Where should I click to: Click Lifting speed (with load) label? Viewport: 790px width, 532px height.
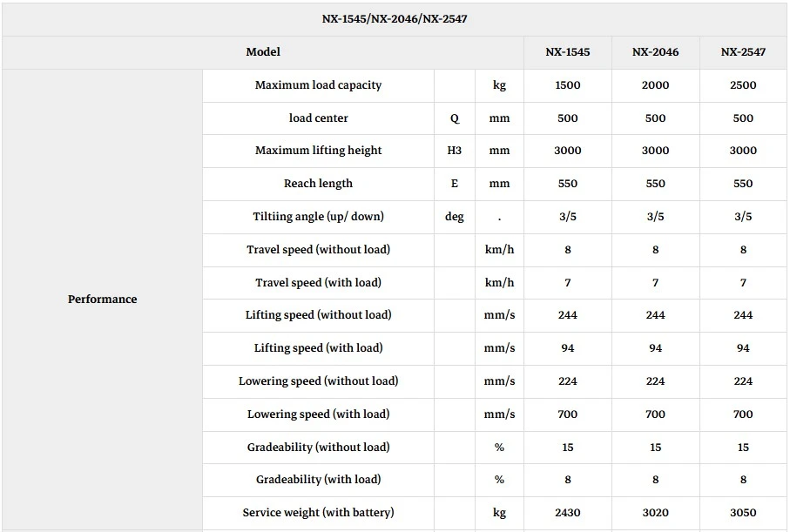(x=318, y=348)
